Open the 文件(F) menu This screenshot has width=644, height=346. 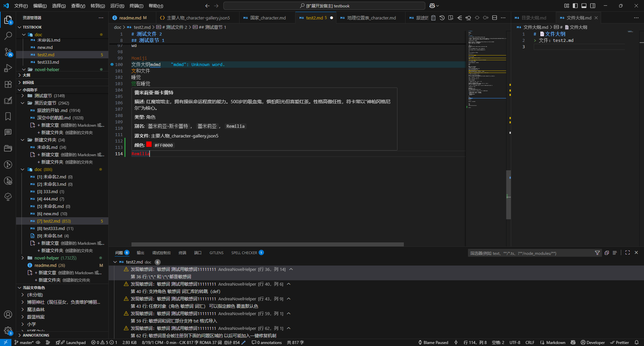pos(21,6)
